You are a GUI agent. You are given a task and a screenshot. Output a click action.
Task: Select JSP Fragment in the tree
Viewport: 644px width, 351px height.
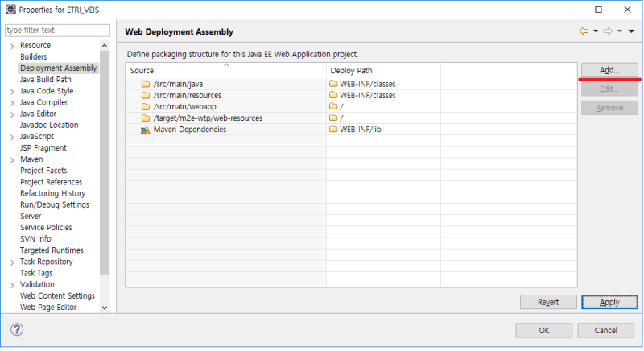click(x=43, y=148)
